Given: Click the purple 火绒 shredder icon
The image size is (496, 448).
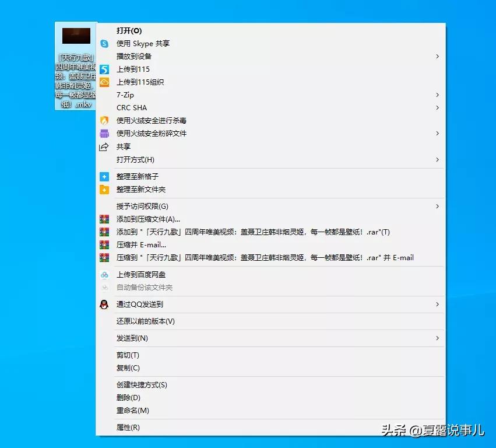Looking at the screenshot, I should (x=104, y=133).
